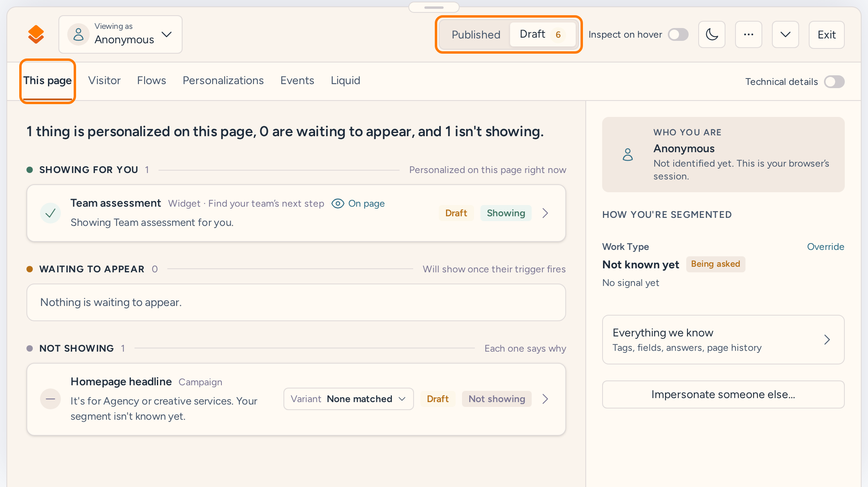This screenshot has width=868, height=487.
Task: Expand the Homepage headline row chevron
Action: click(545, 399)
